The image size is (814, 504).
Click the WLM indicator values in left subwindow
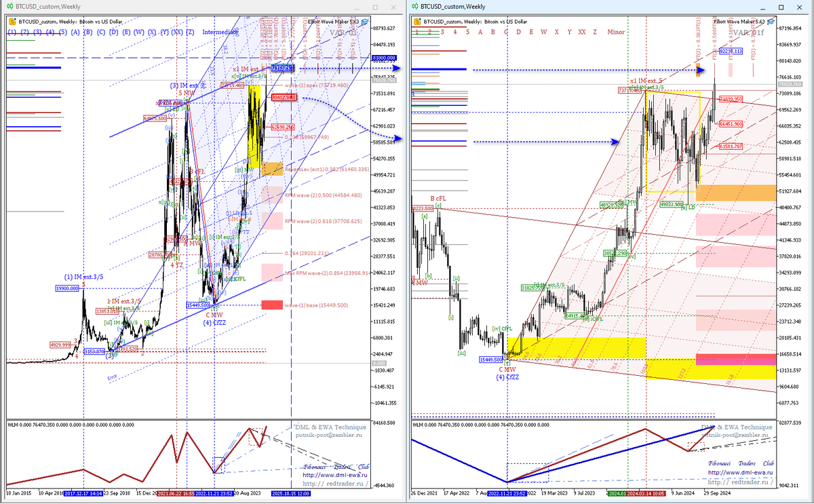coord(70,425)
